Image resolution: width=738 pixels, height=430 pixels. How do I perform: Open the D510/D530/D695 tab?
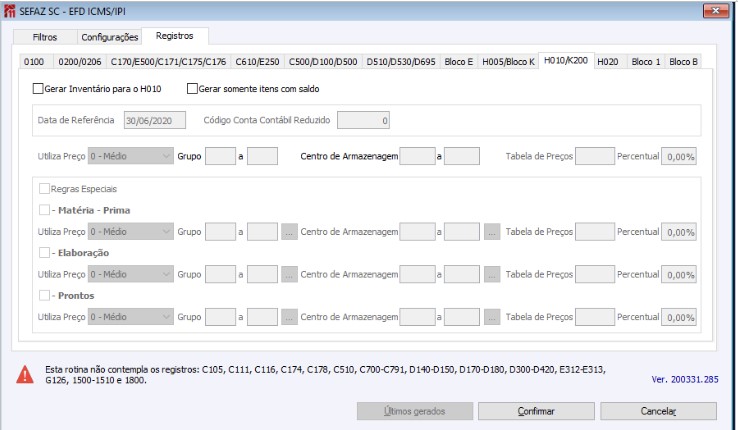coord(401,62)
